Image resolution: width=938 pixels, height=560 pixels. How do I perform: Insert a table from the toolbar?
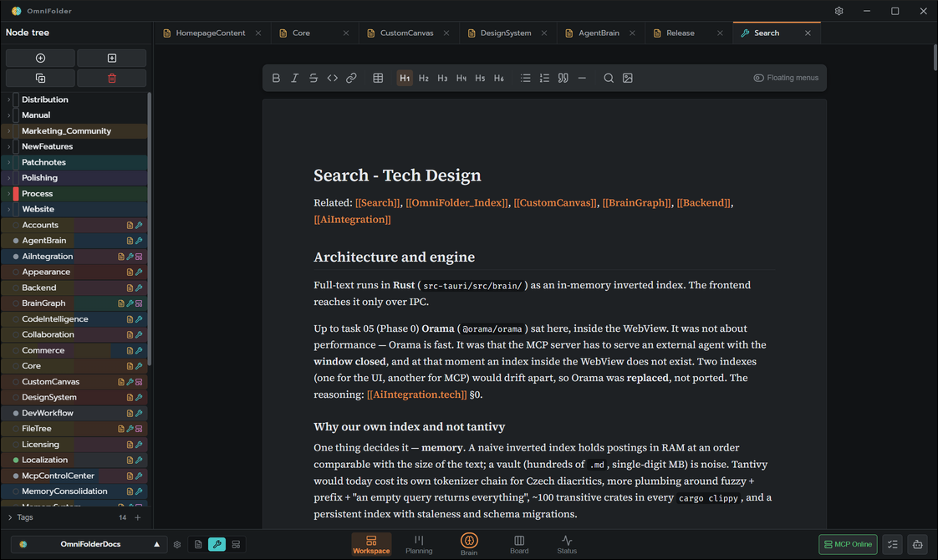[x=378, y=78]
